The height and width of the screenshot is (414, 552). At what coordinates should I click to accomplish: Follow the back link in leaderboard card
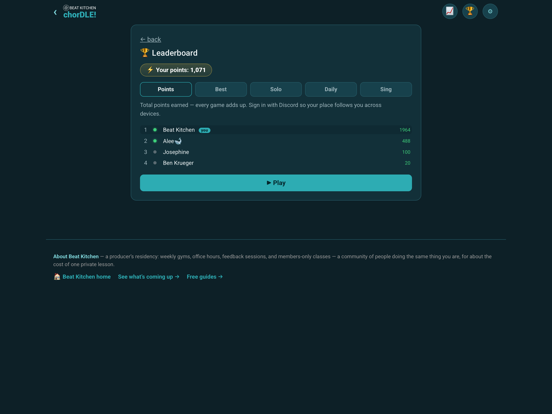pyautogui.click(x=151, y=39)
